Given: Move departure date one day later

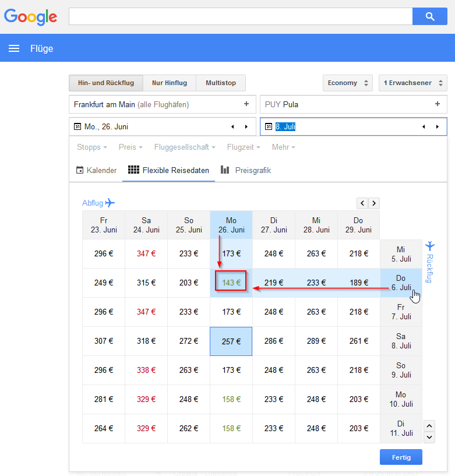Looking at the screenshot, I should click(246, 126).
